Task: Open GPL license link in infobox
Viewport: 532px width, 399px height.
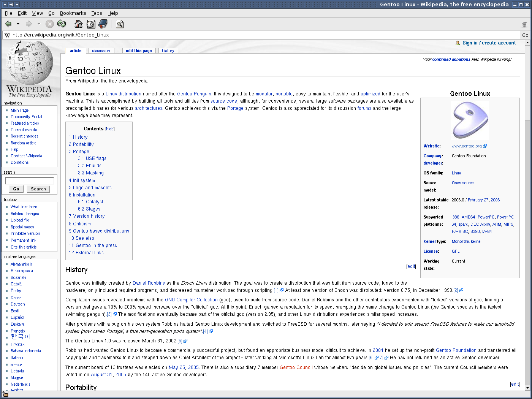Action: [x=456, y=251]
